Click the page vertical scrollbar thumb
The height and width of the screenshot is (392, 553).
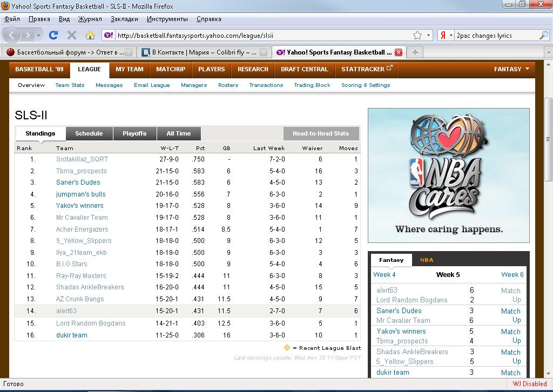coord(549,139)
